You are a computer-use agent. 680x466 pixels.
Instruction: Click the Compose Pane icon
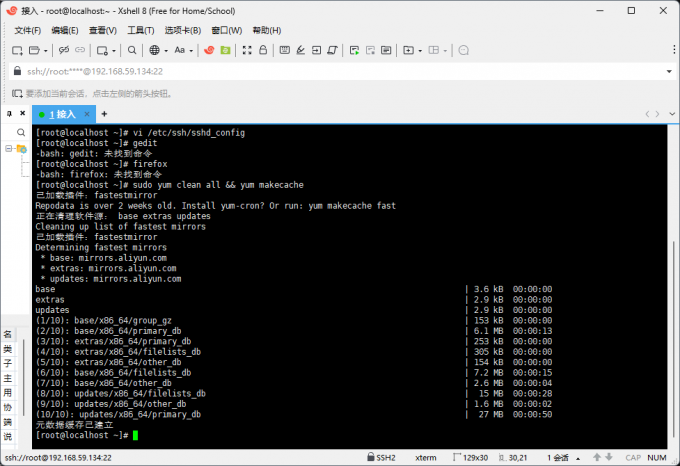pyautogui.click(x=386, y=50)
